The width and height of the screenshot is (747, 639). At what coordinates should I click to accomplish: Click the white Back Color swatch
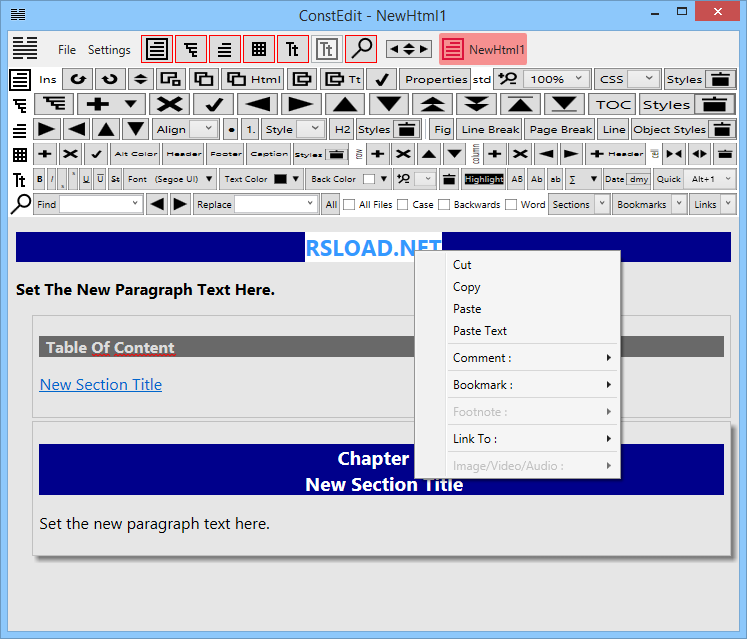coord(369,179)
